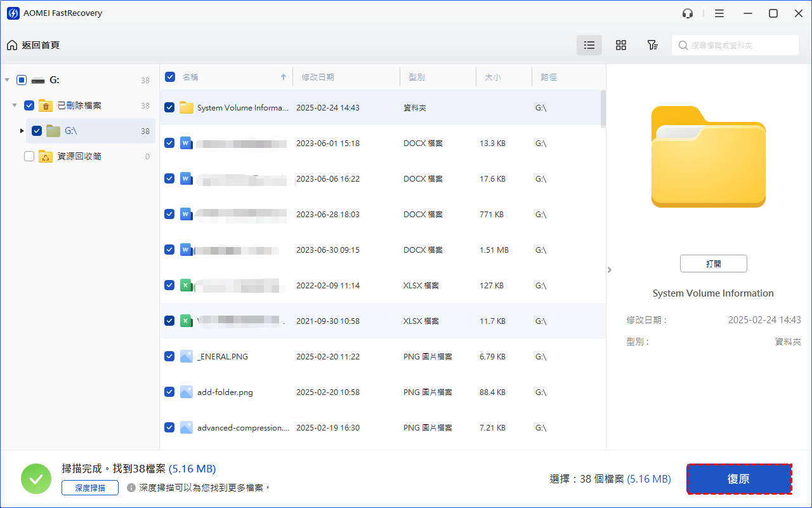Click the 2021-09-30 10:58 date cell
The height and width of the screenshot is (508, 812).
tap(328, 321)
